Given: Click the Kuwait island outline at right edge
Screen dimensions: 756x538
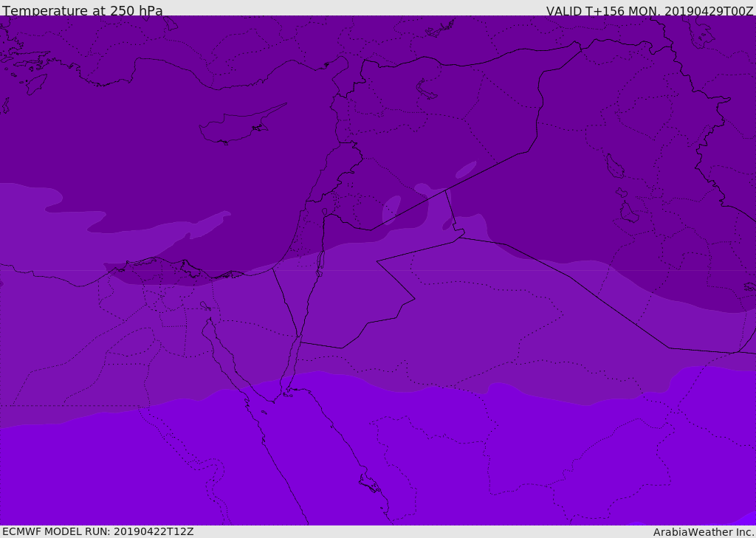Looking at the screenshot, I should pyautogui.click(x=750, y=287).
